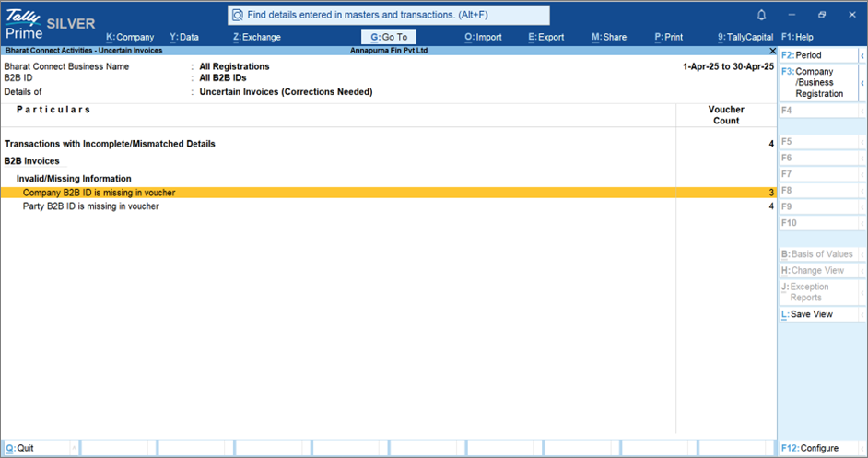Click the period '1-Apr-25 to 30-Apr-25'
The height and width of the screenshot is (458, 868).
click(728, 66)
